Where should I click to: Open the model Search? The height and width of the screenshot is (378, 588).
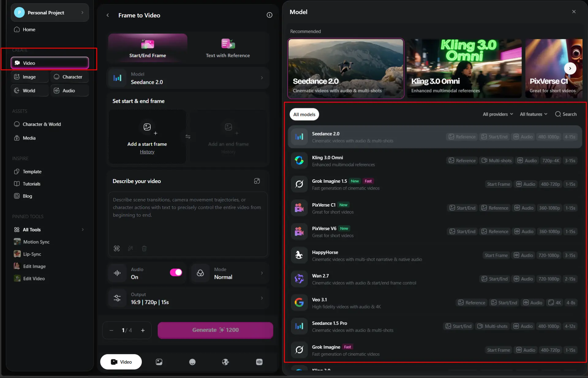[566, 114]
